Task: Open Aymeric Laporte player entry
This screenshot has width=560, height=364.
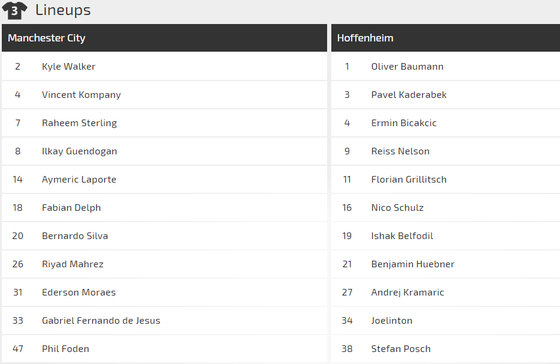Action: click(79, 179)
